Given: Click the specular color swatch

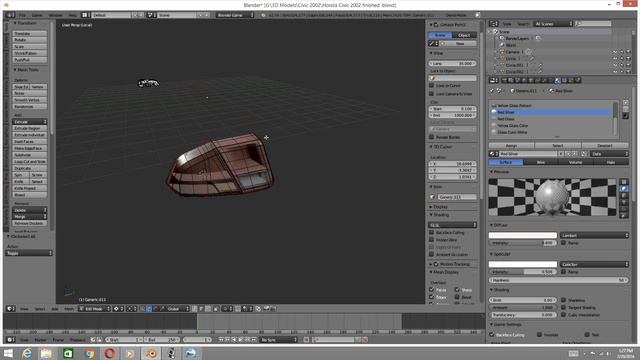Looking at the screenshot, I should pyautogui.click(x=523, y=264).
